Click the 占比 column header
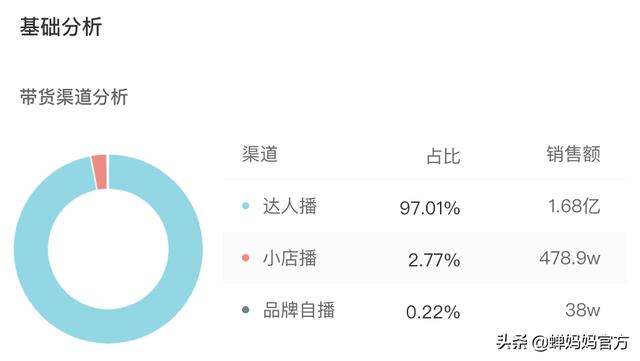Image resolution: width=640 pixels, height=361 pixels. (x=443, y=156)
